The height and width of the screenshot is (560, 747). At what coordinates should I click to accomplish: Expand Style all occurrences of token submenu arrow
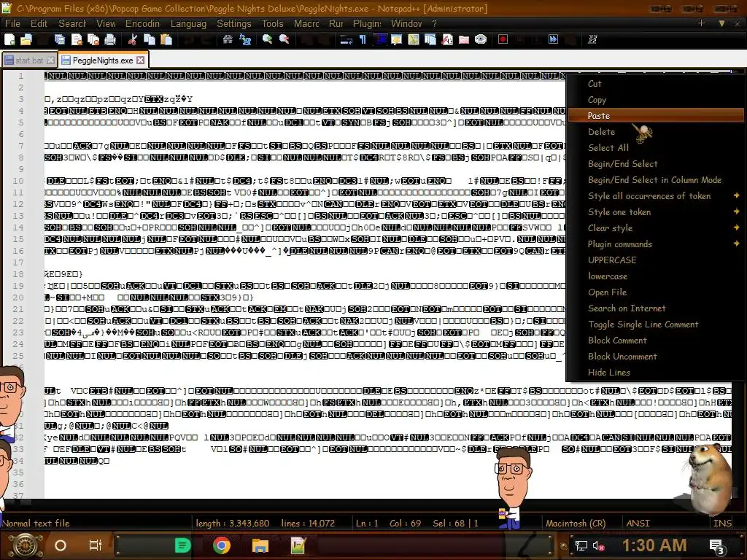[737, 195]
